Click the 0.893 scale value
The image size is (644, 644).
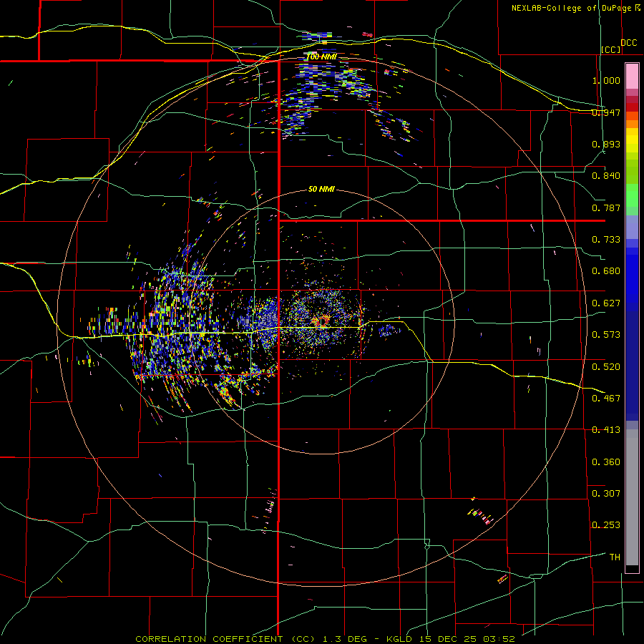(x=606, y=144)
